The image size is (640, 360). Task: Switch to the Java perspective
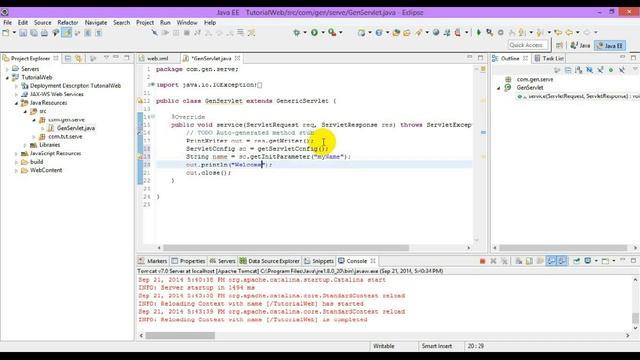pos(580,45)
